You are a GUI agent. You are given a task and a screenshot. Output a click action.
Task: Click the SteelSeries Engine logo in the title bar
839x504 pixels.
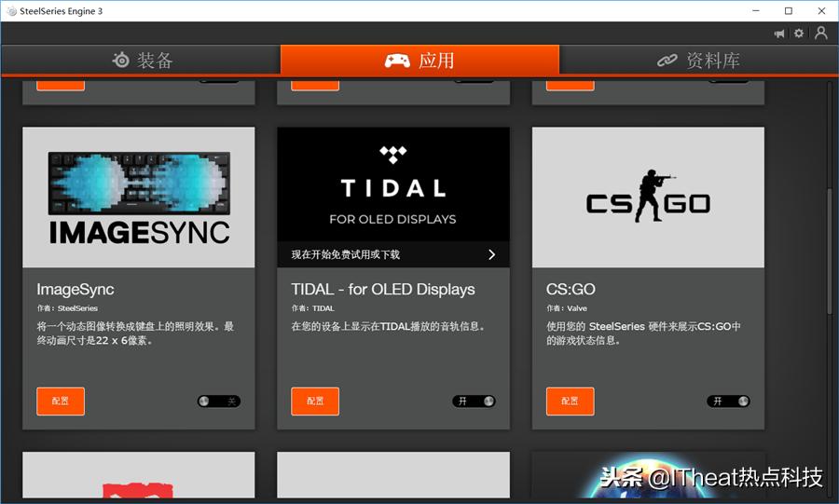point(11,10)
